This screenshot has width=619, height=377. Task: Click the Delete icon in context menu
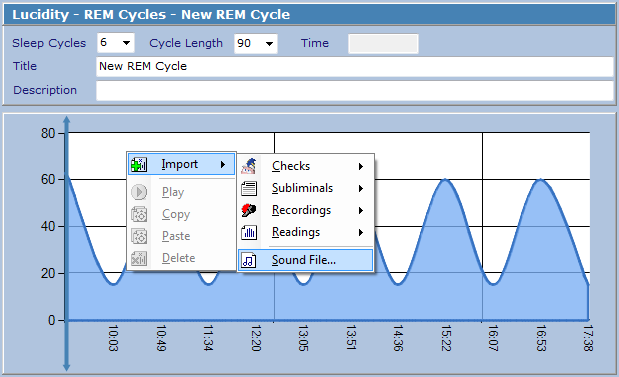[139, 258]
